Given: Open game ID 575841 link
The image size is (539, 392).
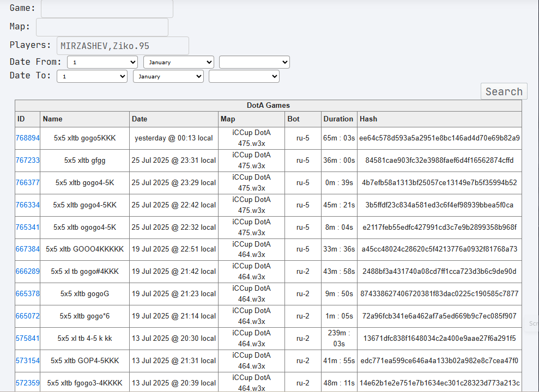Looking at the screenshot, I should [x=27, y=339].
